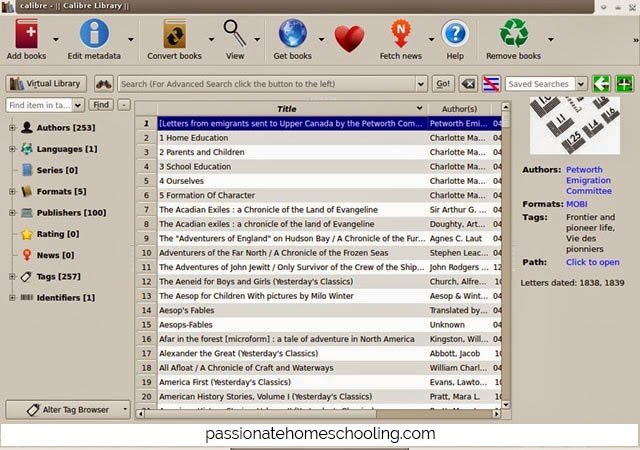
Task: Open Edit metadata dropdown arrow
Action: (131, 40)
